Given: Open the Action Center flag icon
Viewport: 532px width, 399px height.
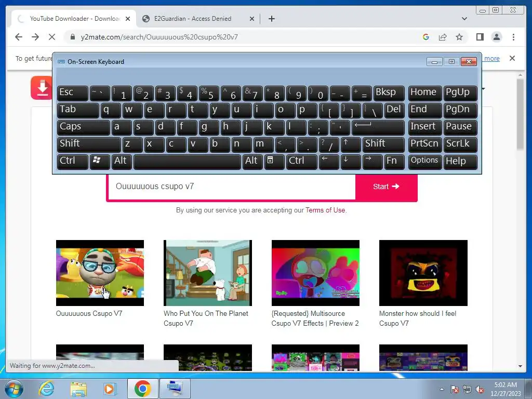Looking at the screenshot, I should 454,390.
